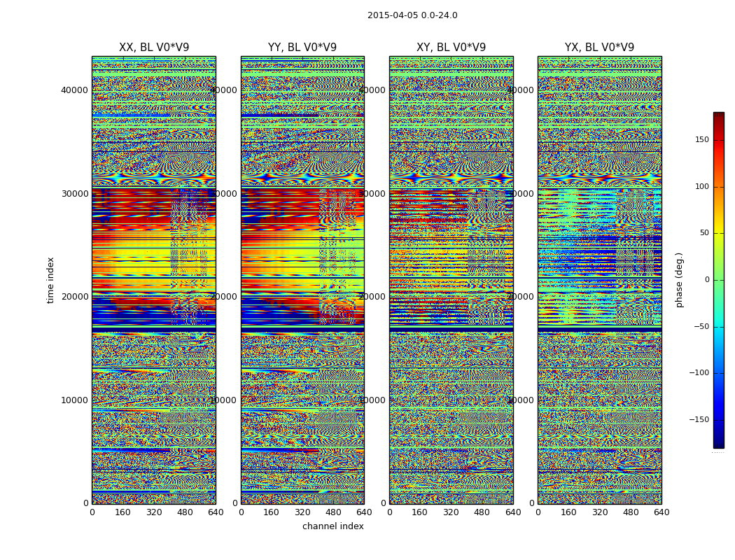Click the XX panel's "10000" time tick

pyautogui.click(x=74, y=400)
